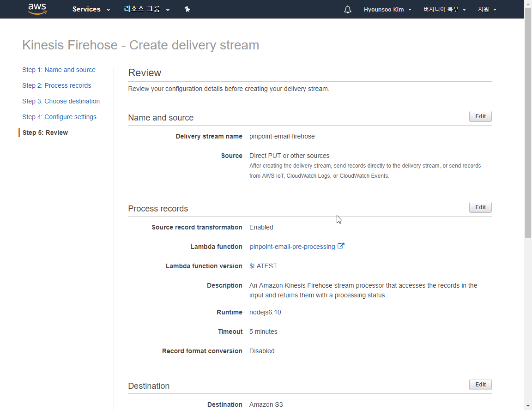Screen dimensions: 532x410
Task: Select the delivery stream name pinpoint-email-firehose
Action: click(282, 136)
